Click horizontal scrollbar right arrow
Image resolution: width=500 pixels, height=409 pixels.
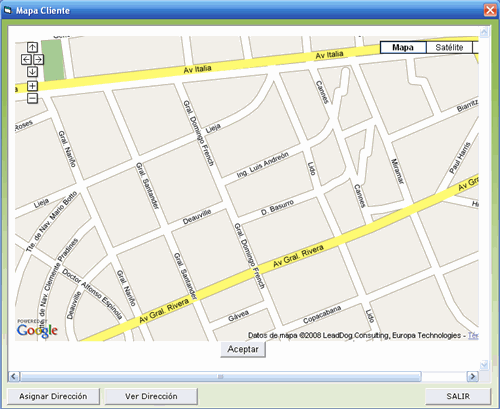[472, 377]
